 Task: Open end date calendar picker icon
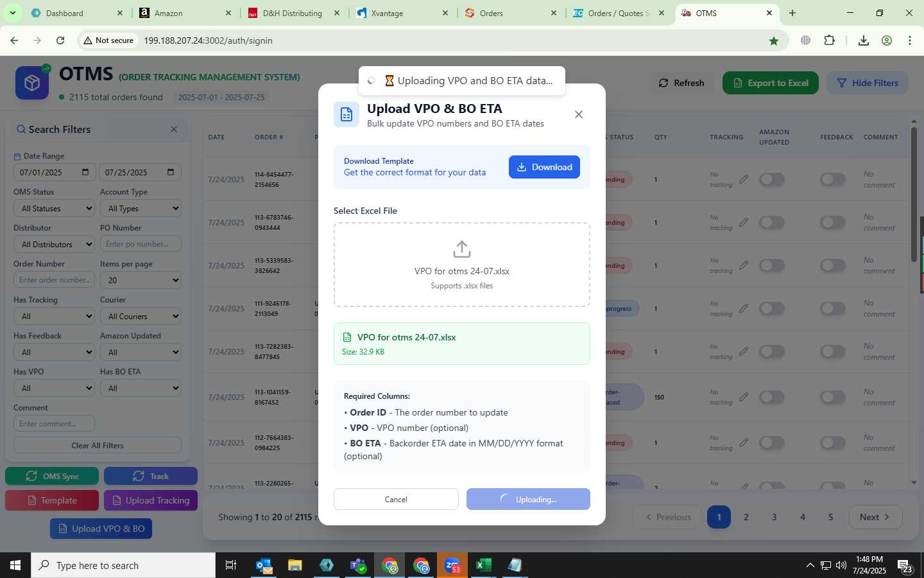[170, 172]
